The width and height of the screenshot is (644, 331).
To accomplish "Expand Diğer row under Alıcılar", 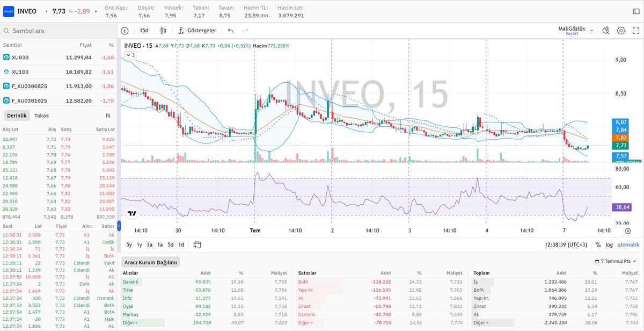I will [131, 322].
